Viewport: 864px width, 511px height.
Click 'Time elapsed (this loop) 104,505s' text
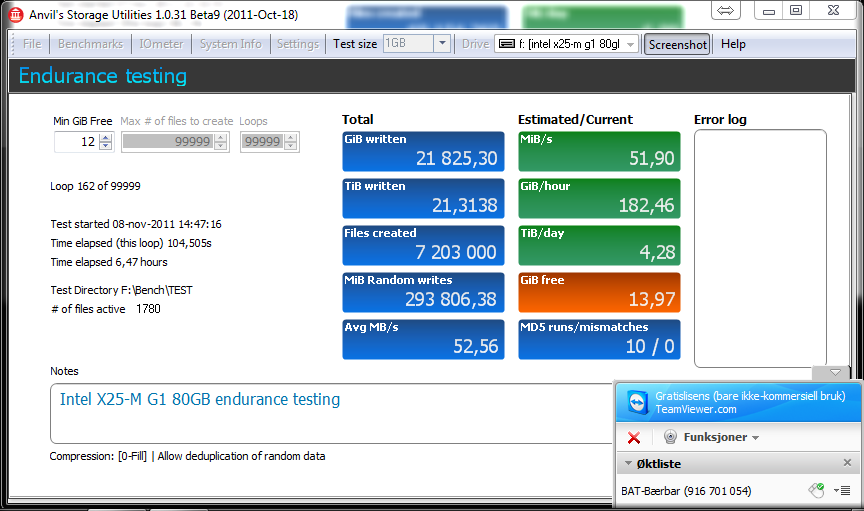[x=131, y=243]
